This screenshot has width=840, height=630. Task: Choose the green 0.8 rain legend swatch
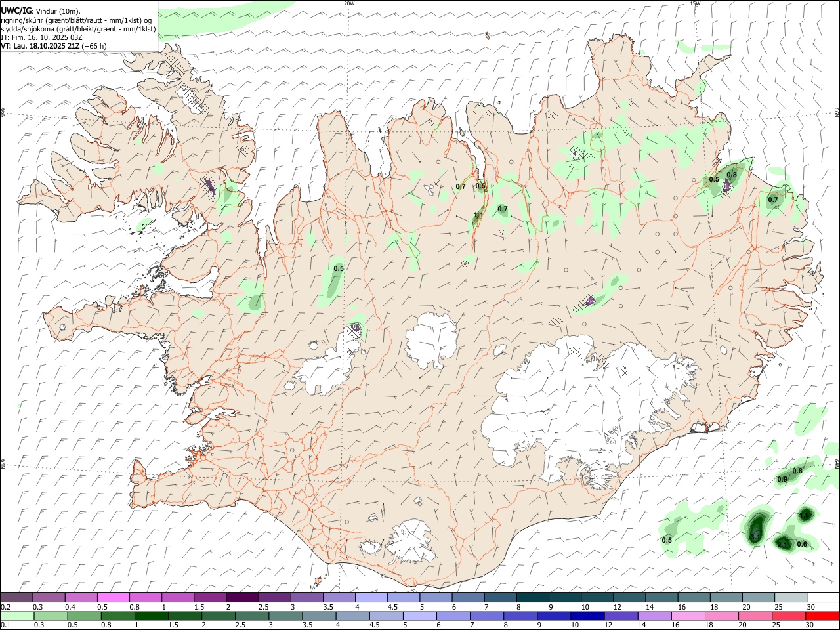(x=117, y=616)
